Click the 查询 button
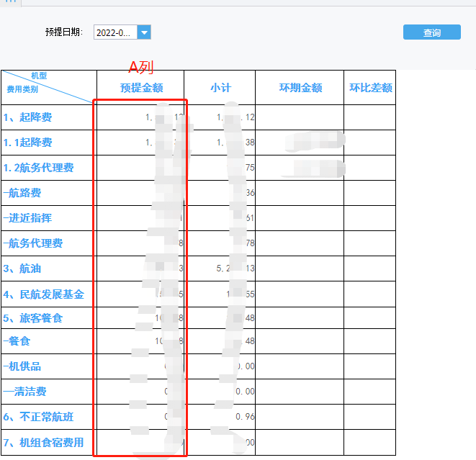476x460 pixels. 431,32
